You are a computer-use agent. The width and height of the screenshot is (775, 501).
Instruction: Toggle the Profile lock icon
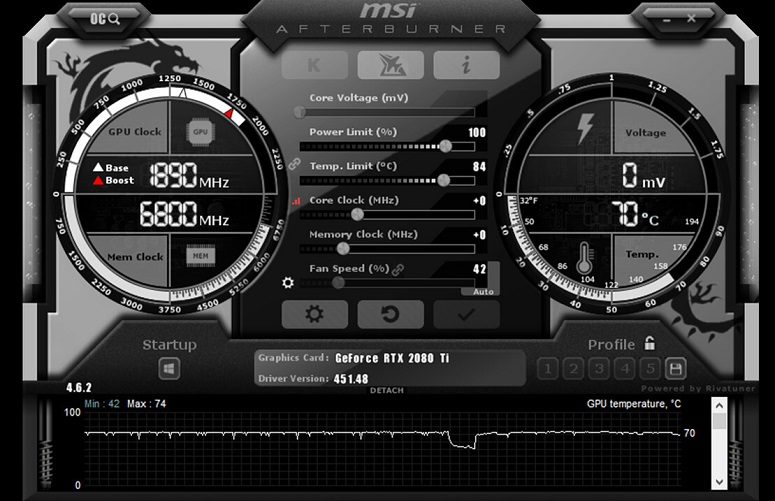[x=649, y=343]
